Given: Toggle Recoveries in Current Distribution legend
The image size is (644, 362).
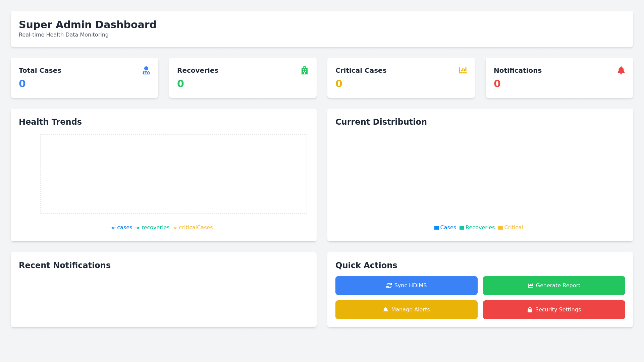Looking at the screenshot, I should [x=477, y=228].
